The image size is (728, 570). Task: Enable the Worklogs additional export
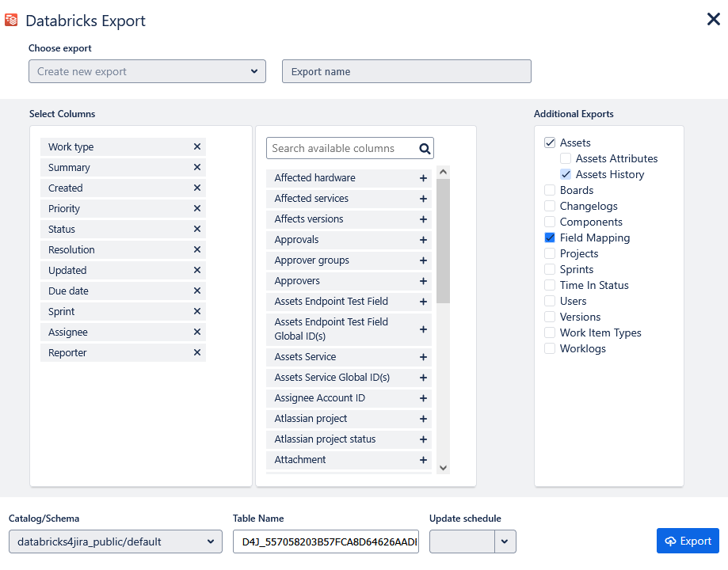tap(550, 348)
